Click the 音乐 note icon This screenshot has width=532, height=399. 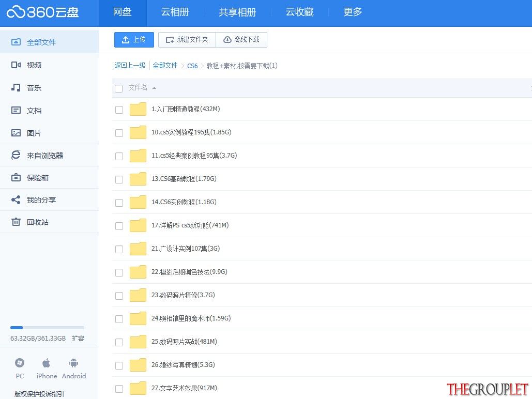[16, 87]
